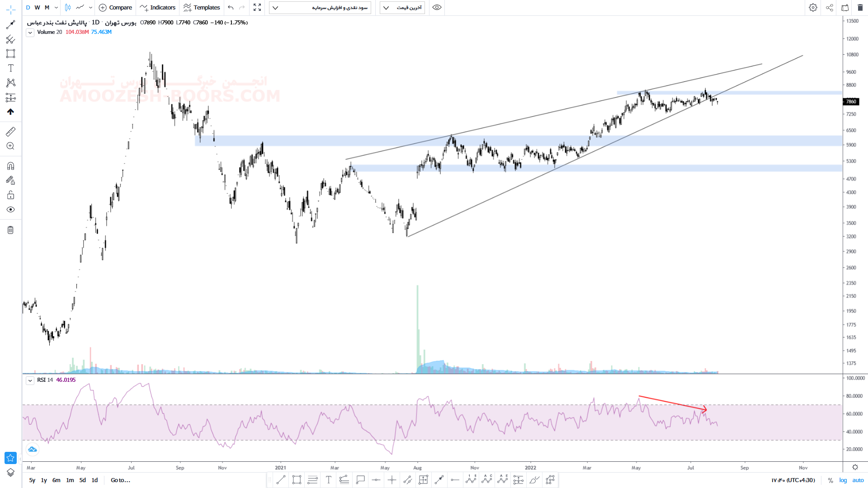Screen dimensions: 868x488
Task: Click the Go to... button
Action: click(120, 480)
